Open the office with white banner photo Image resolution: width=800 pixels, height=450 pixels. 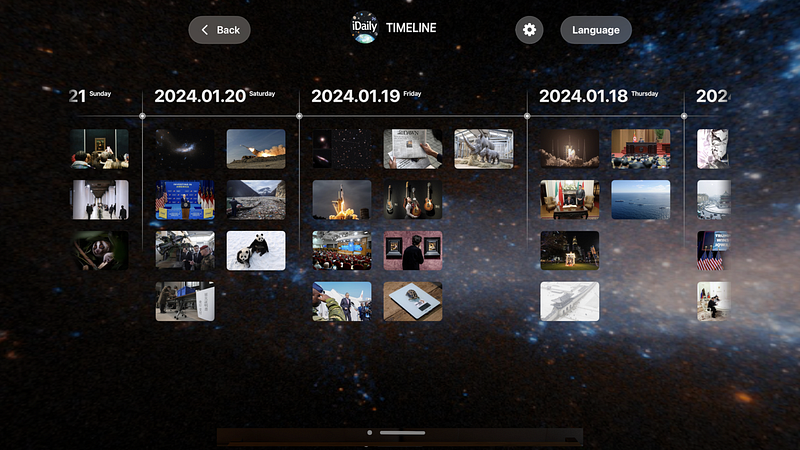pos(185,302)
